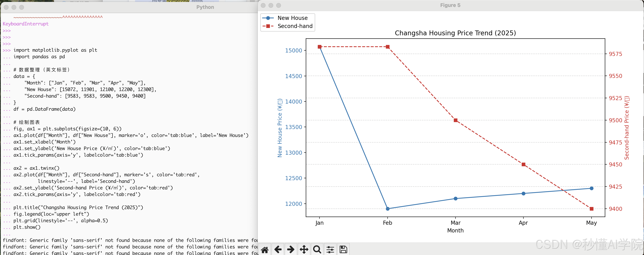Click the red Second-hand Feb square marker

click(388, 47)
